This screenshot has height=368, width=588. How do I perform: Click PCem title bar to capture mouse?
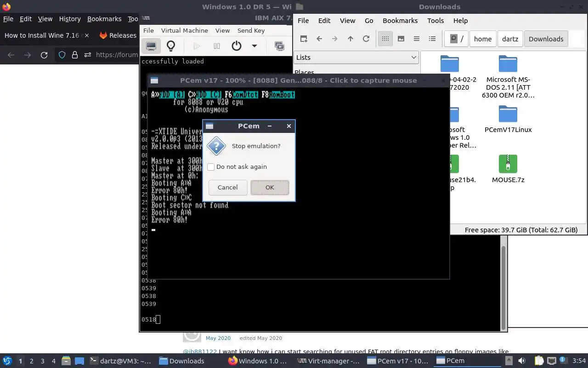[x=299, y=80]
